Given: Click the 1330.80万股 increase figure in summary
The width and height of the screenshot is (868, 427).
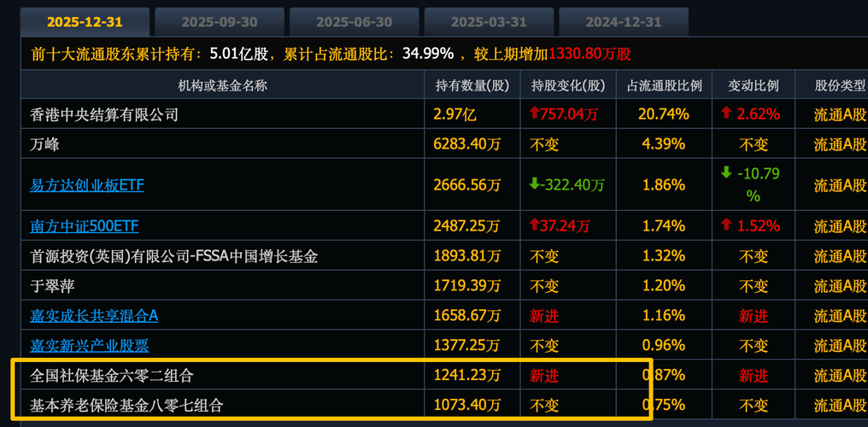Looking at the screenshot, I should pyautogui.click(x=590, y=54).
